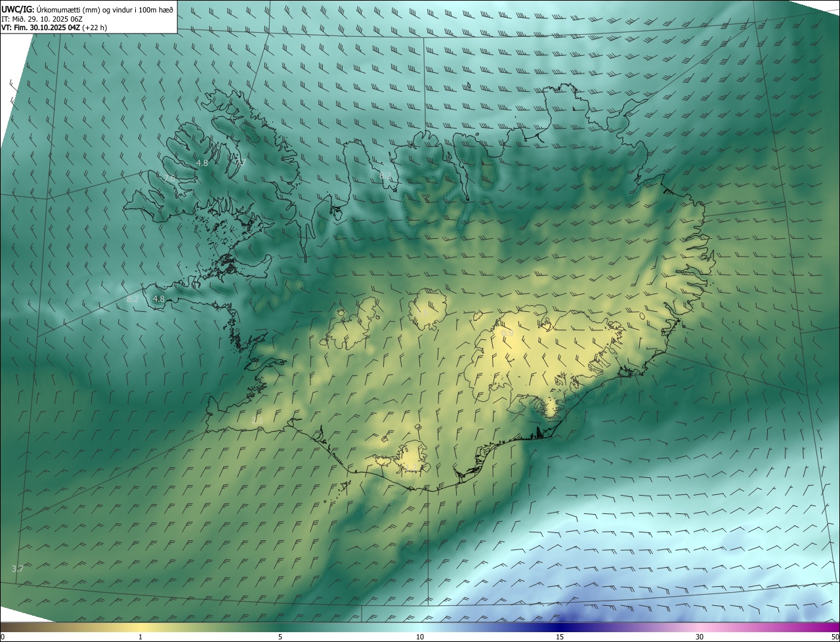Click the 50 tick on the color scale

pyautogui.click(x=835, y=637)
